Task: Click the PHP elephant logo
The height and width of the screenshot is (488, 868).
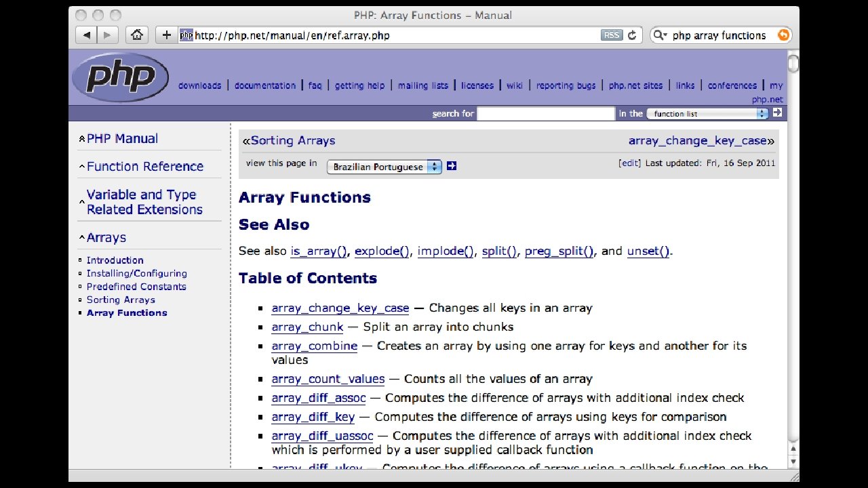Action: (120, 77)
